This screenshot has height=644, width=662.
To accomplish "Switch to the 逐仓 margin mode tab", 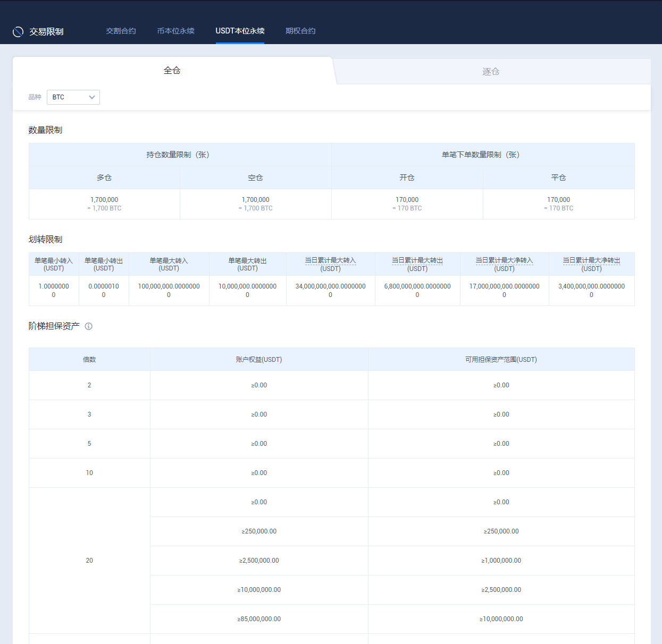I will pyautogui.click(x=491, y=72).
